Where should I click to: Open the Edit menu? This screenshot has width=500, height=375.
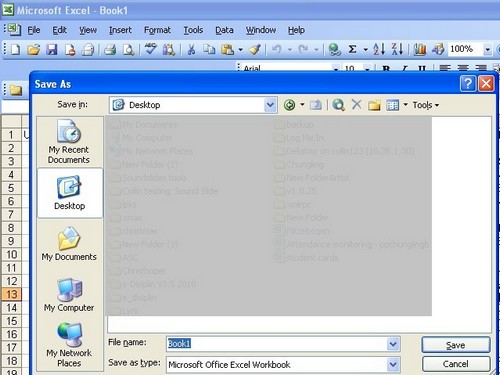(x=59, y=30)
